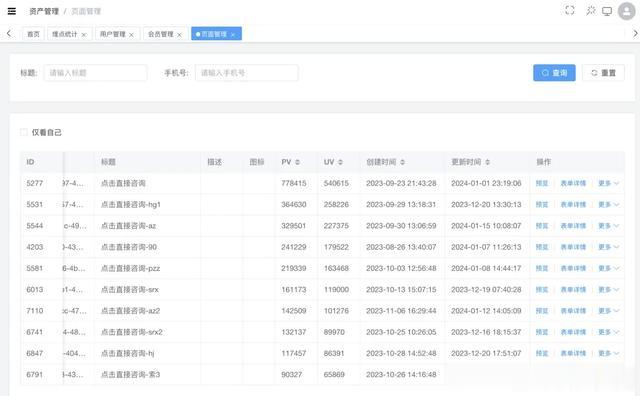Screen dimensions: 640x396
Task: Open 表单详情 for row 5544
Action: [573, 226]
